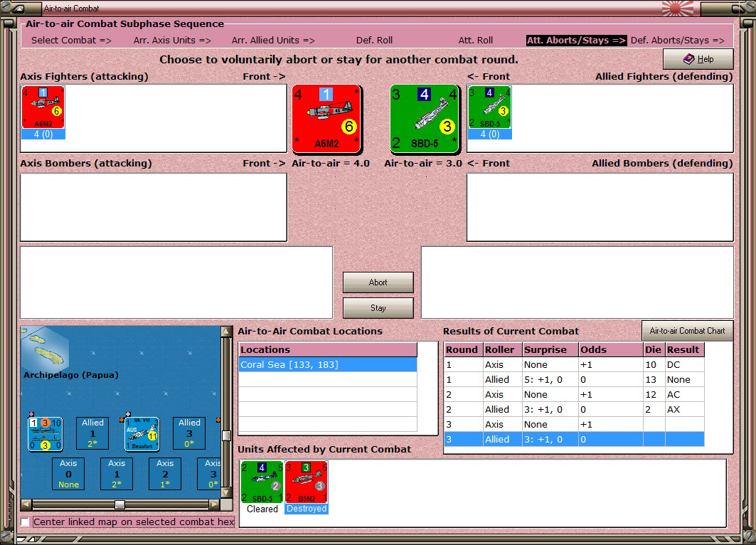Click the Result column header
This screenshot has height=545, width=756.
(x=685, y=349)
